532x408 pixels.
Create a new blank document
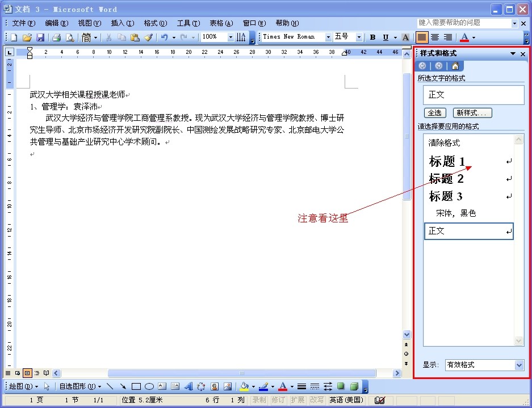14,37
